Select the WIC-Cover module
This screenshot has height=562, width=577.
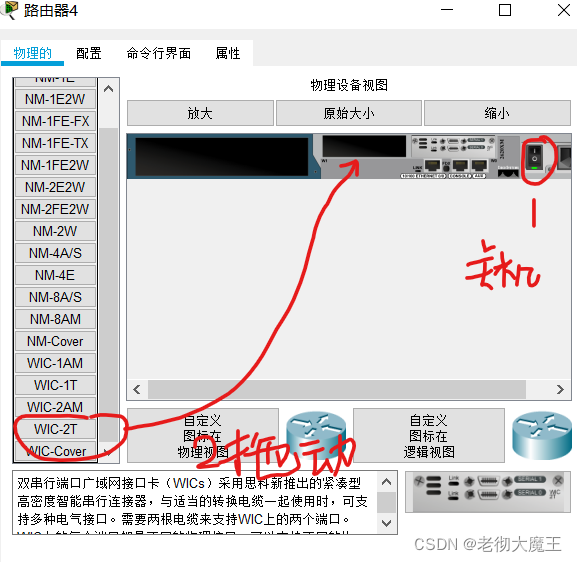pos(55,451)
